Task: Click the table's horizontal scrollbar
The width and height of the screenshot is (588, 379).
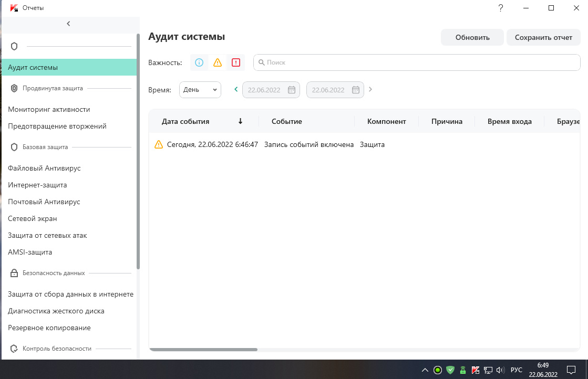Action: [x=204, y=350]
